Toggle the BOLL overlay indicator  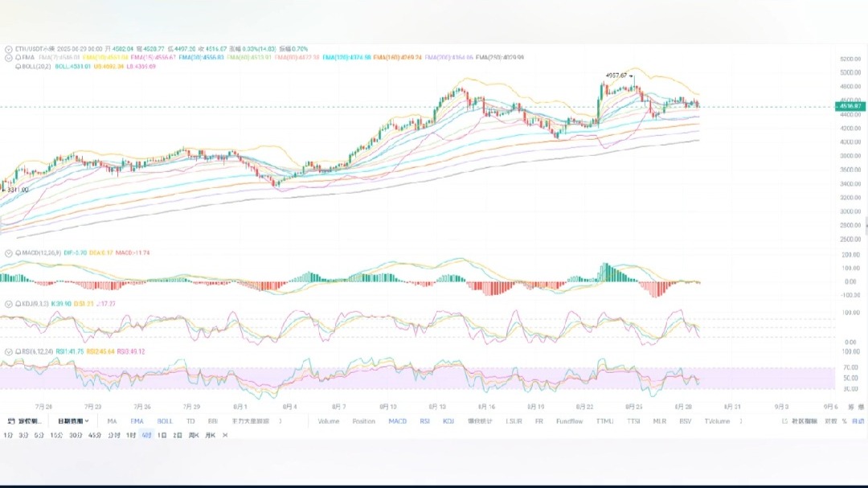(x=165, y=420)
